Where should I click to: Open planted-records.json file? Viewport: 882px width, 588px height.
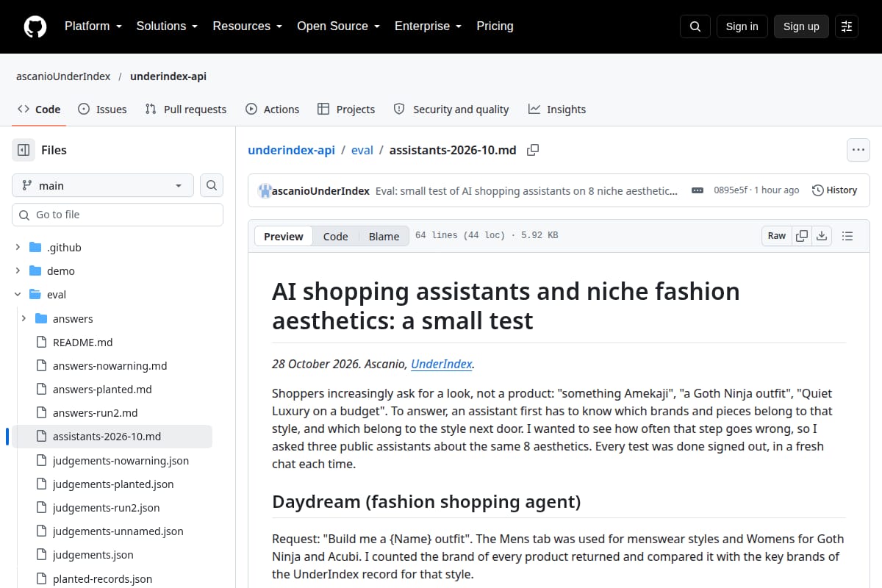102,578
